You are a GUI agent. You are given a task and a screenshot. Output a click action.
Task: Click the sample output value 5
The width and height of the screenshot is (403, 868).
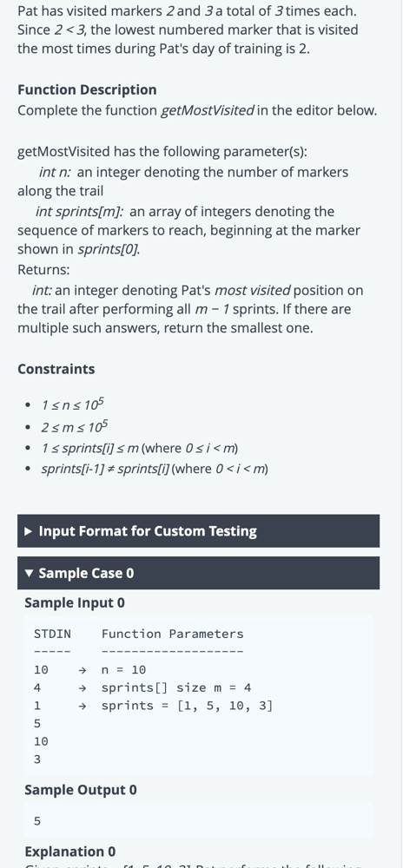(37, 821)
